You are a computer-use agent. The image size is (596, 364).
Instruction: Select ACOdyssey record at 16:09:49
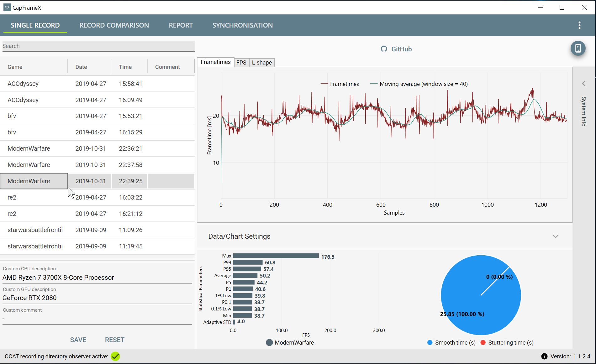click(x=97, y=100)
